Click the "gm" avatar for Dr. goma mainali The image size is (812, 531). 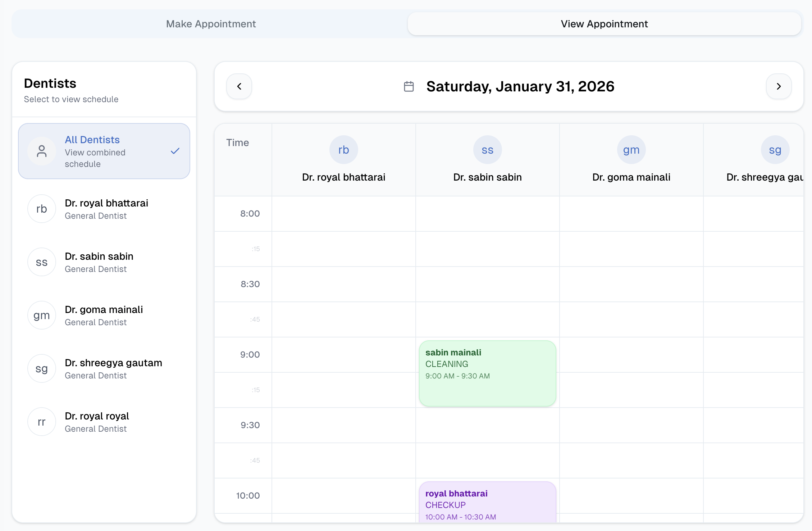tap(42, 315)
